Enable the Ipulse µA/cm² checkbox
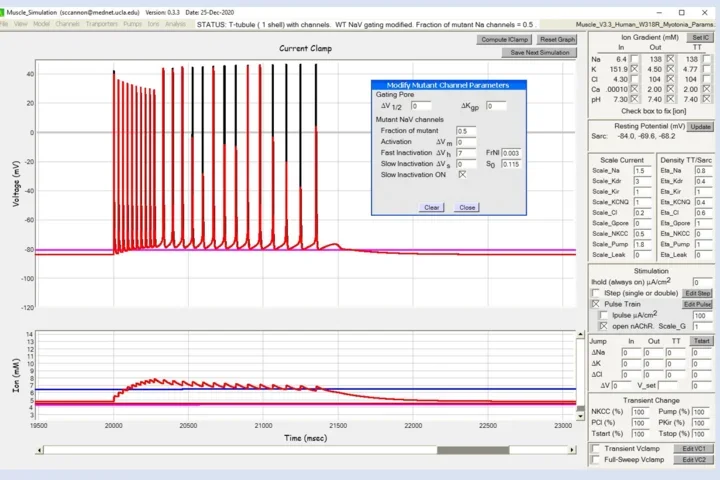Viewport: 720px width, 480px height. [603, 315]
